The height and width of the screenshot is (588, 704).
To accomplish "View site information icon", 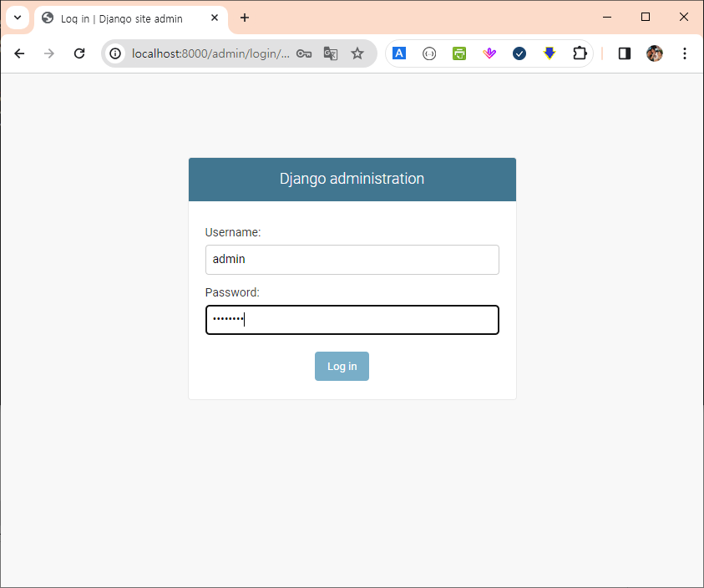I will (115, 53).
